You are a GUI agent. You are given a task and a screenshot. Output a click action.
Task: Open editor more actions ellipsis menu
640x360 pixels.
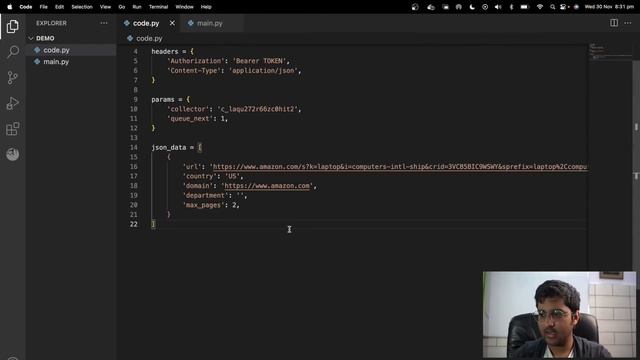point(628,23)
